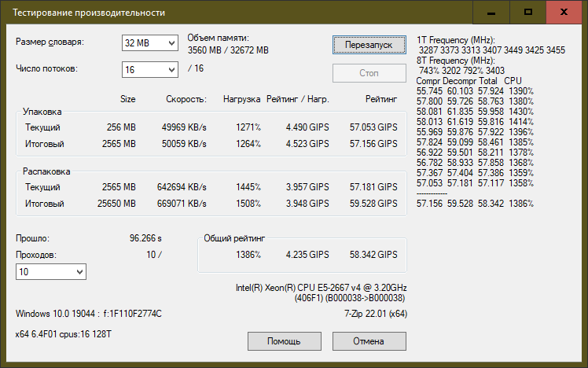Image resolution: width=588 pixels, height=368 pixels.
Task: Click the Windows 10.0 19044 info line
Action: tap(89, 314)
